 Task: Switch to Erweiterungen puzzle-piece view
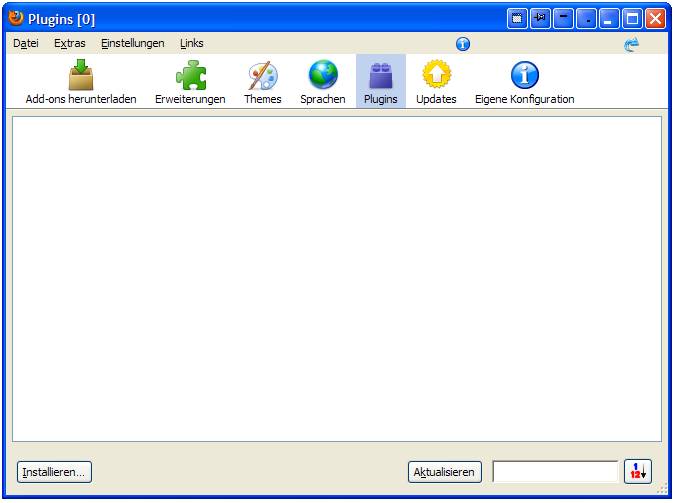tap(190, 82)
